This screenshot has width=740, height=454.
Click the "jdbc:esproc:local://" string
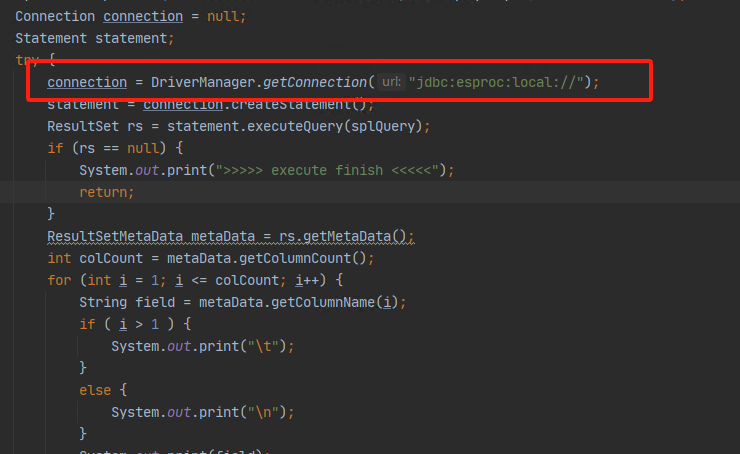(496, 83)
